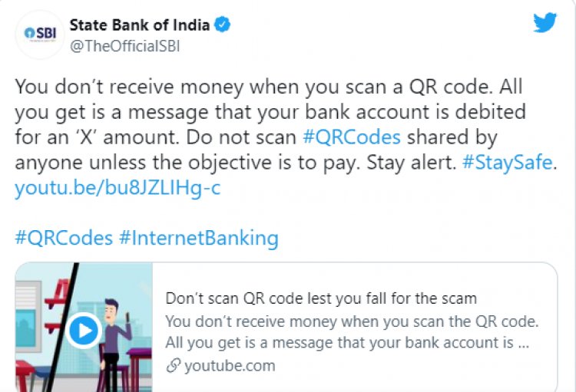Viewport: 576px width, 392px height.
Task: Open the @TheOfficialSBI handle
Action: (125, 46)
